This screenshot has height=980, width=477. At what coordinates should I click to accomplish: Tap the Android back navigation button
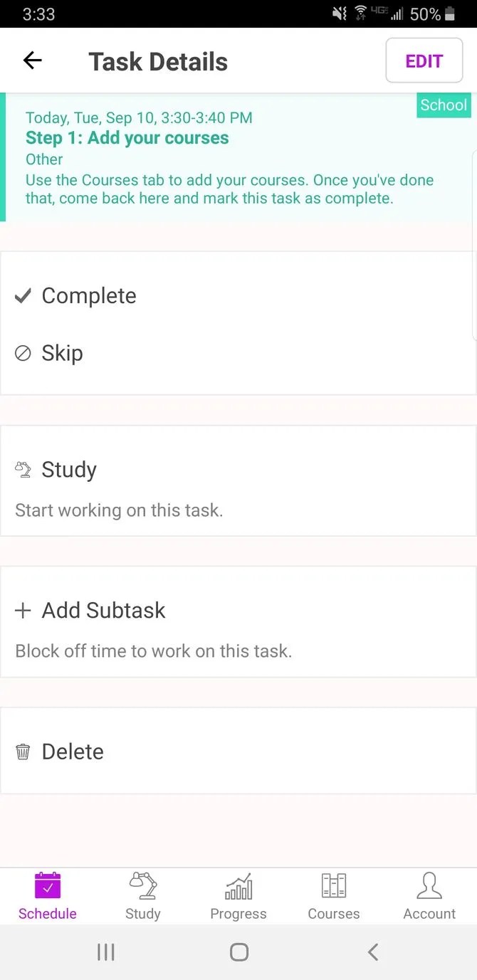372,952
